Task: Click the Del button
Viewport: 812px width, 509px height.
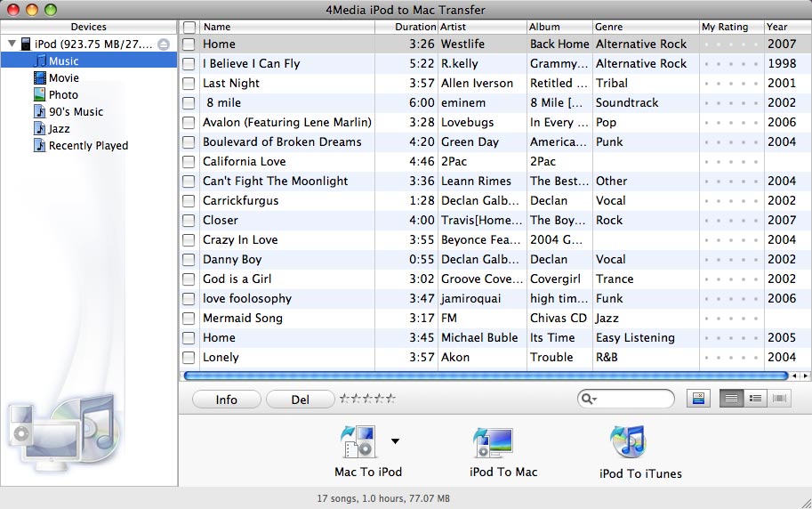Action: coord(301,400)
